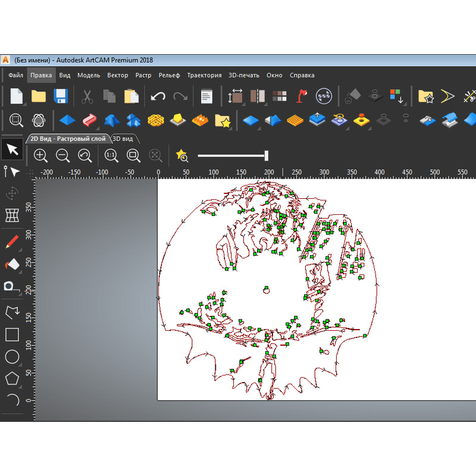Click the contrast slider handle
Screen dimensions: 476x476
(266, 156)
